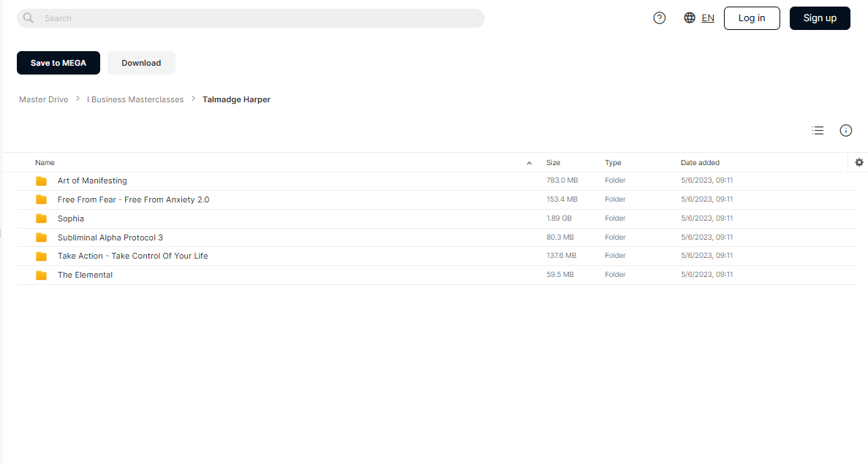Click the Take Action folder icon
This screenshot has height=464, width=868.
pos(41,256)
